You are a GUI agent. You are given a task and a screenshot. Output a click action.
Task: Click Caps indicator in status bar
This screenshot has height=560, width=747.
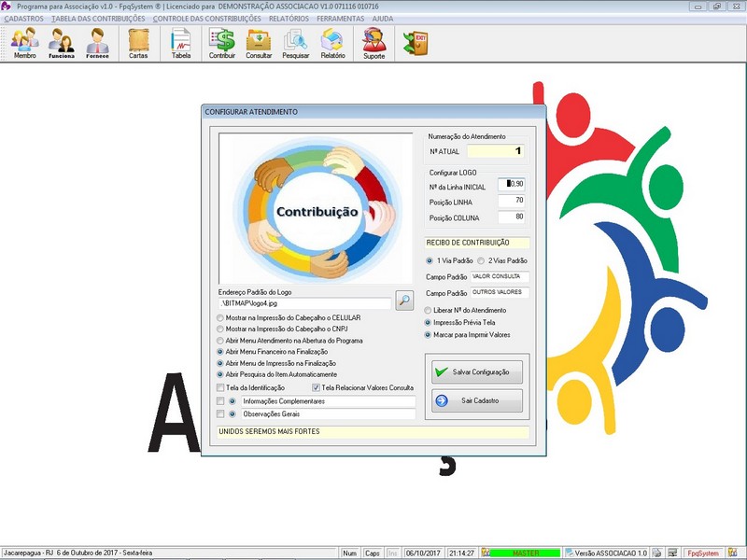(372, 553)
